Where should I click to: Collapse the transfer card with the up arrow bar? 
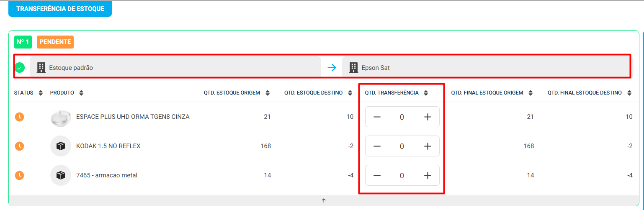[324, 200]
